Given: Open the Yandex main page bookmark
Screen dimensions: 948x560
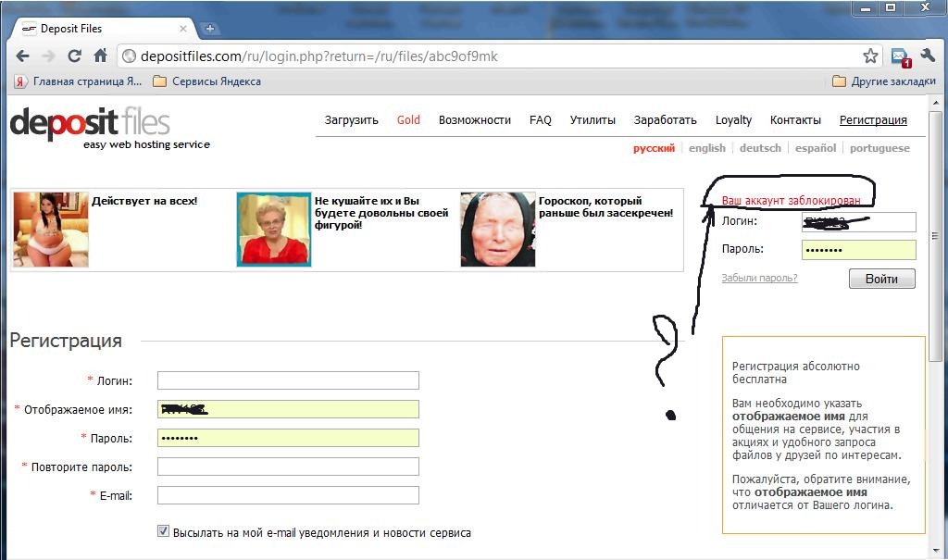Looking at the screenshot, I should [x=78, y=81].
